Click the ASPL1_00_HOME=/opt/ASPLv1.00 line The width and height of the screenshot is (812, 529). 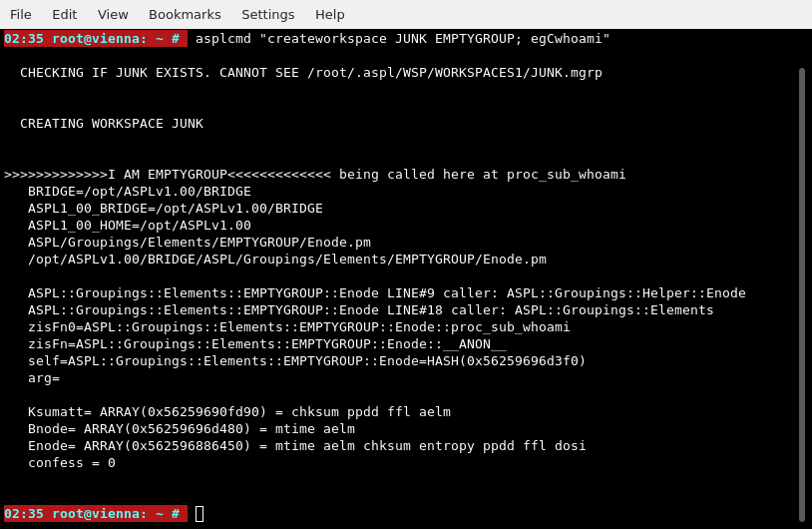[140, 226]
